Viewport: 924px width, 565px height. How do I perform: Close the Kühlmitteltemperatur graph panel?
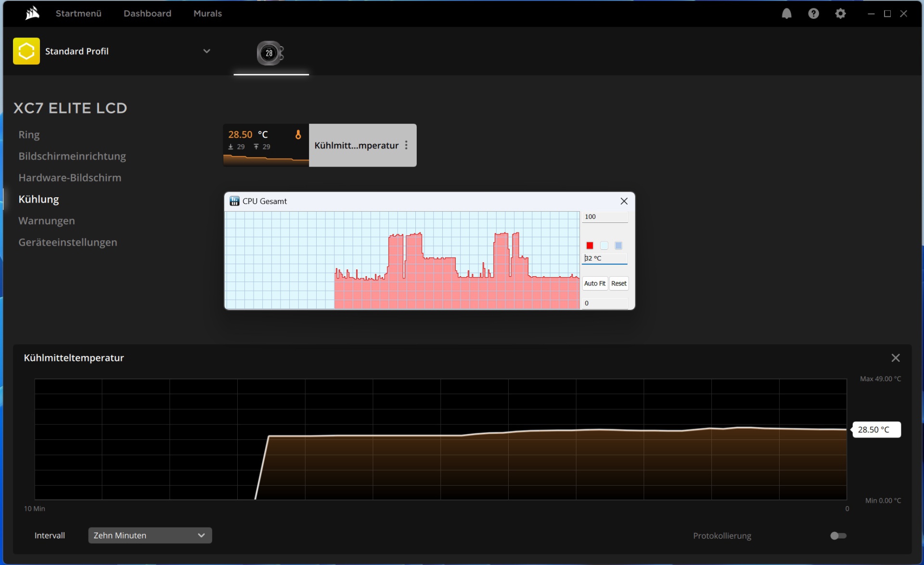pyautogui.click(x=895, y=358)
